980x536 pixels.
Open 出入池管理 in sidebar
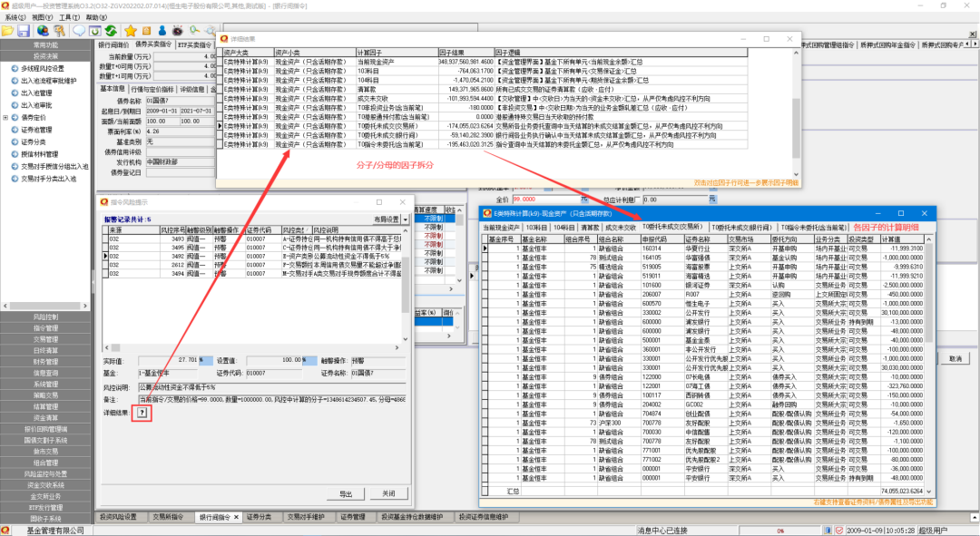(36, 93)
